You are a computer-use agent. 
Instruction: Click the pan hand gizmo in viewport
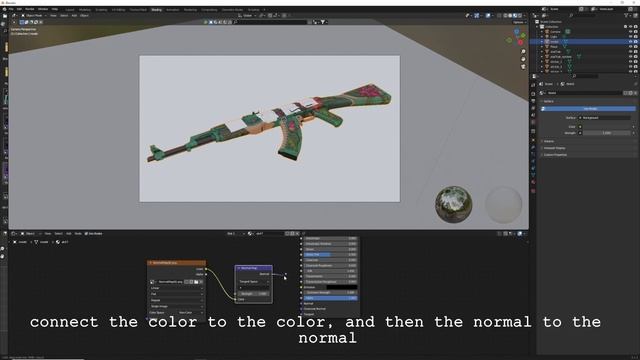[x=523, y=59]
